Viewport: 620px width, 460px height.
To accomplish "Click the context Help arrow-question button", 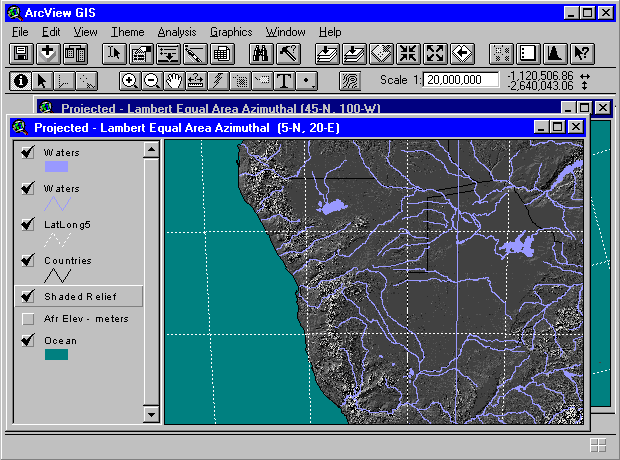I will coord(582,54).
